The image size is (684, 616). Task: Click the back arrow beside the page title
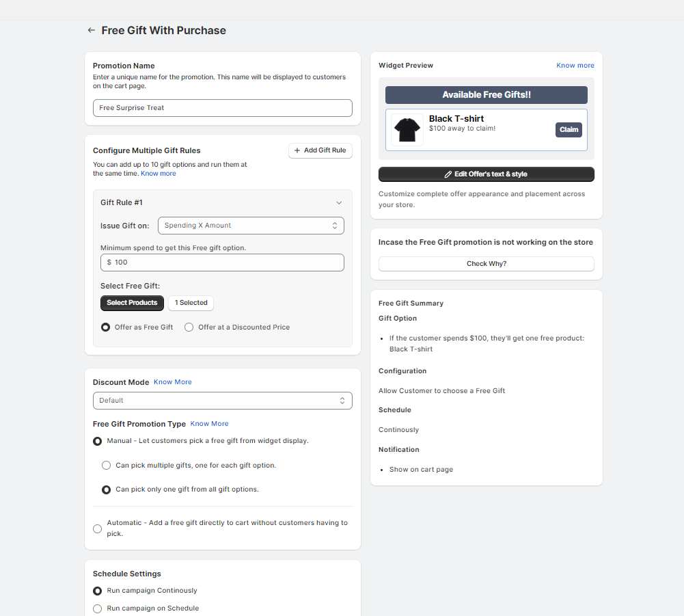[x=92, y=30]
